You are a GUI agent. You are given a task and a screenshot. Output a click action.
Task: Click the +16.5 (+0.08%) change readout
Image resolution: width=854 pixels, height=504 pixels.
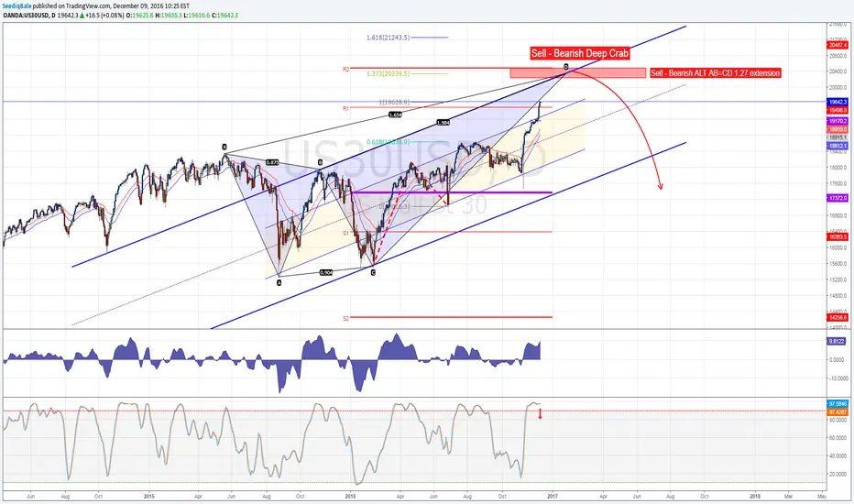pos(104,16)
